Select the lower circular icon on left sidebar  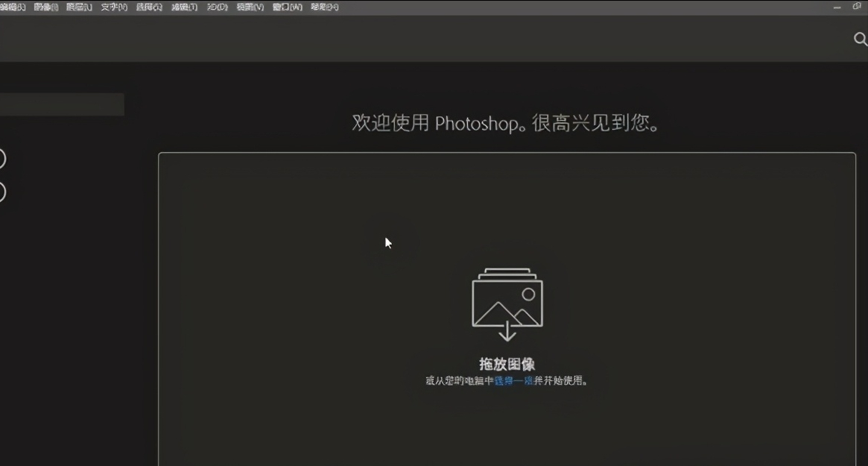[2, 192]
